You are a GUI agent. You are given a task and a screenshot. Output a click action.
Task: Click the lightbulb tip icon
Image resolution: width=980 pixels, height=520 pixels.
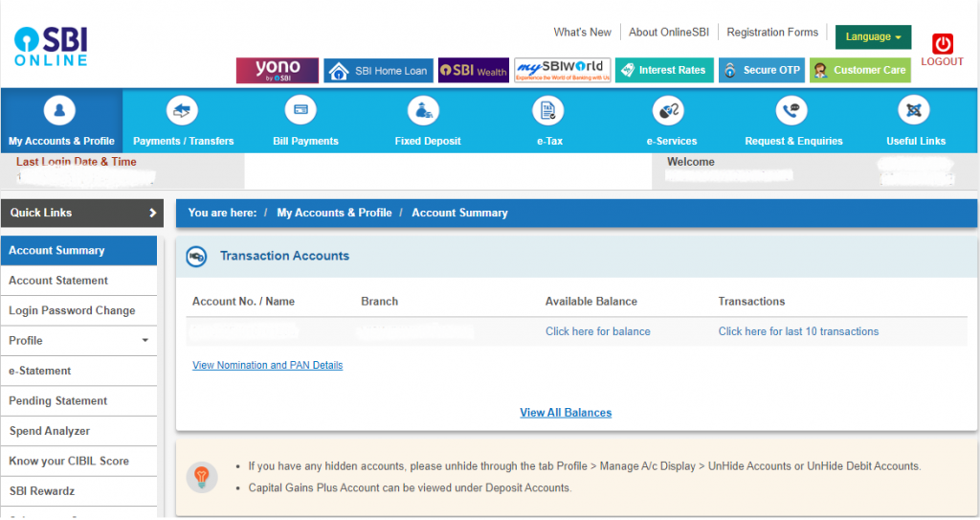(x=201, y=478)
